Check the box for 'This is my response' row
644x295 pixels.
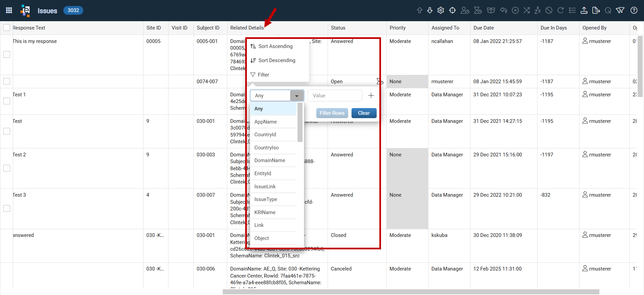7,54
